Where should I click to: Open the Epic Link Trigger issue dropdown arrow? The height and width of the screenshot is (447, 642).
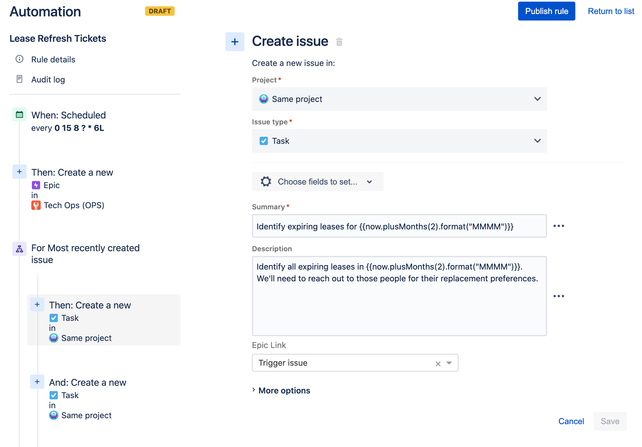(x=449, y=363)
